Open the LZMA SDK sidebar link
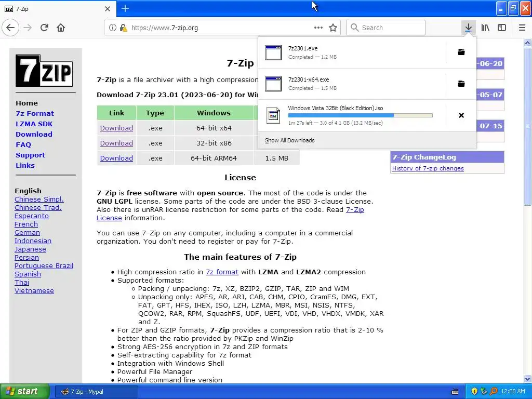Image resolution: width=532 pixels, height=399 pixels. point(34,124)
